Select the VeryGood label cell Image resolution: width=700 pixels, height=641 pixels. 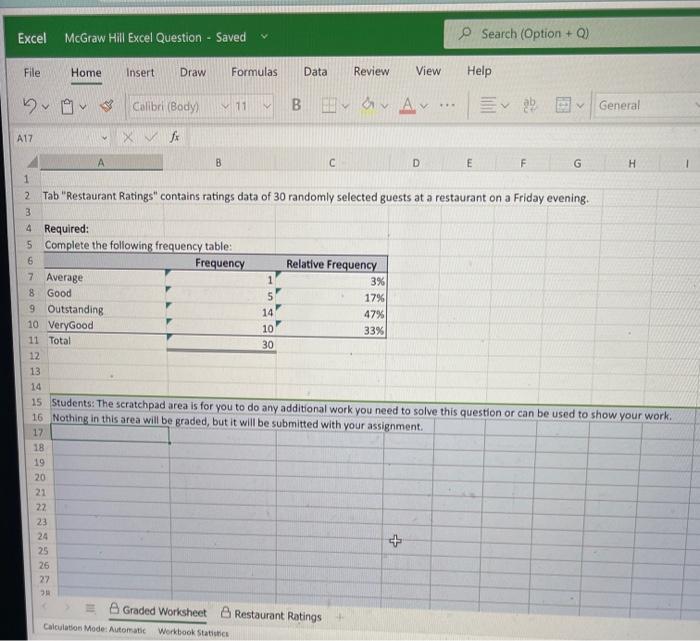pyautogui.click(x=106, y=325)
